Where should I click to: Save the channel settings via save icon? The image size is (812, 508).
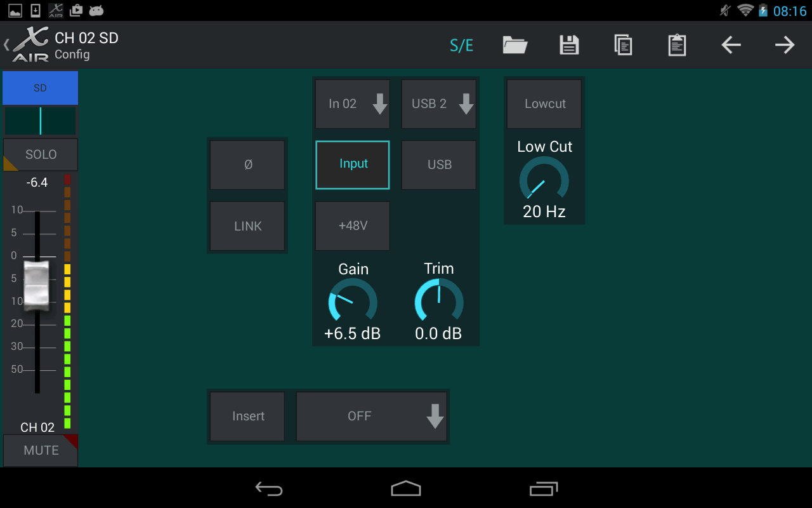click(569, 44)
